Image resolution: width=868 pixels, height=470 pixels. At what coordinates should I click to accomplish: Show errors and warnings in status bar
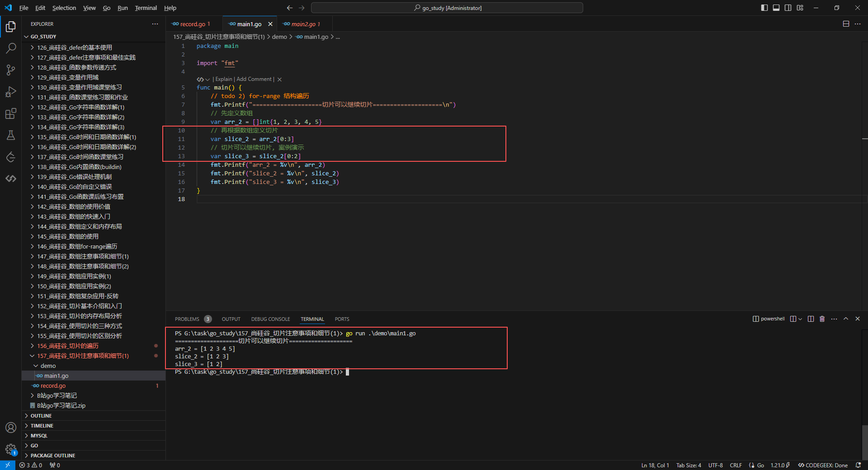point(31,465)
